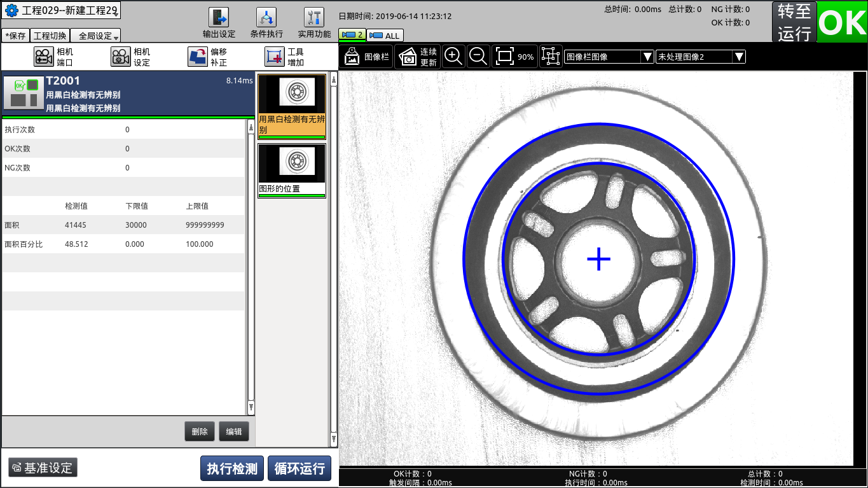Click the tool list scroll up arrow
Image resolution: width=868 pixels, height=488 pixels.
334,80
